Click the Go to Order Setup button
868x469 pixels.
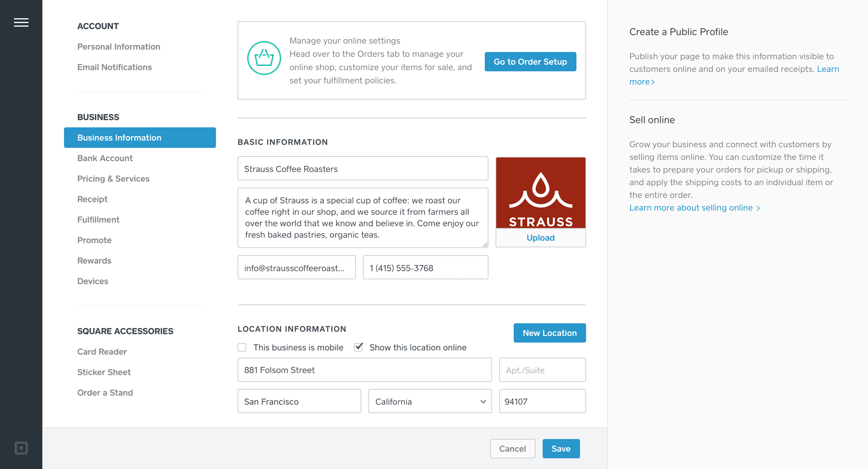pos(530,62)
